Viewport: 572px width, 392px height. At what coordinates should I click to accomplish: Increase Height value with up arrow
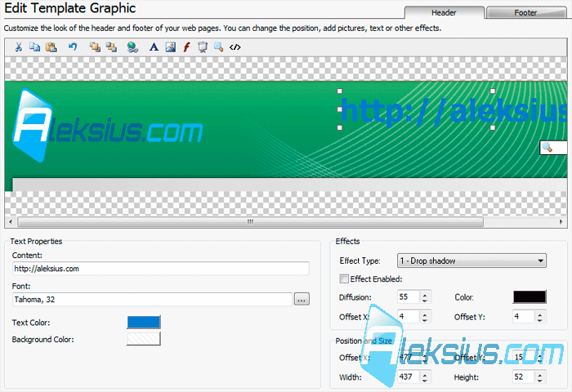[540, 374]
